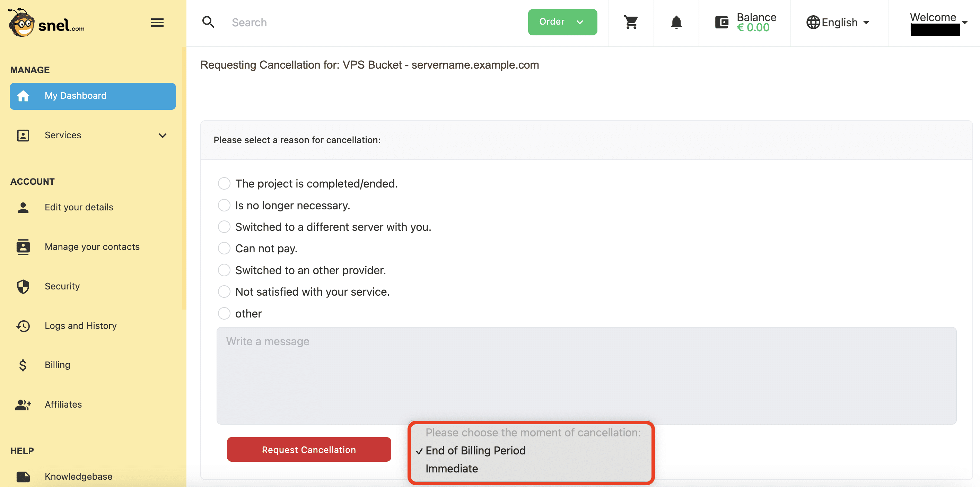Viewport: 980px width, 487px height.
Task: Click the Security shield icon
Action: coord(23,287)
